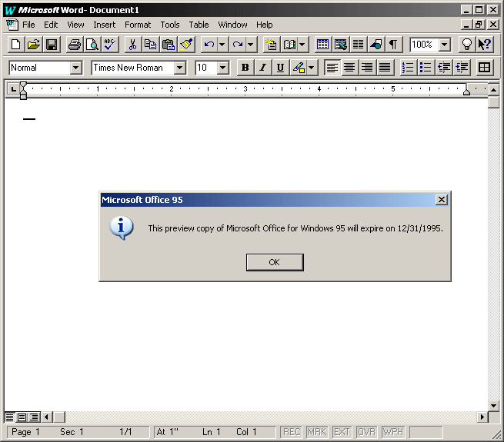The height and width of the screenshot is (442, 504).
Task: Open the Tip Wizard lightbulb
Action: point(466,45)
